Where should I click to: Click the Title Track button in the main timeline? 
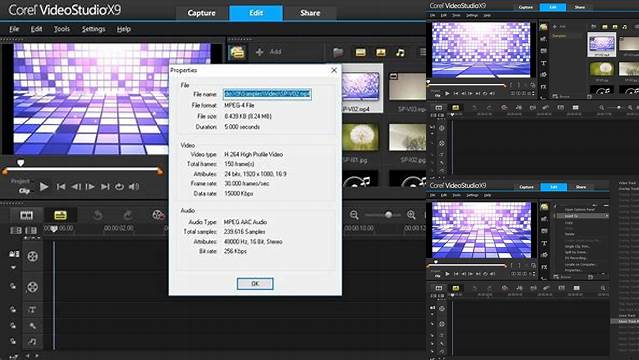coord(33,309)
